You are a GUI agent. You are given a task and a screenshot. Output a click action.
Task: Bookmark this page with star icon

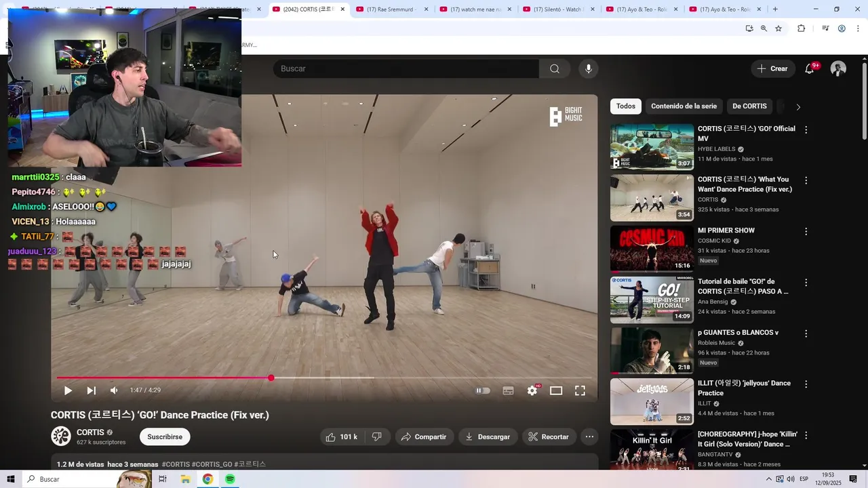coord(778,28)
